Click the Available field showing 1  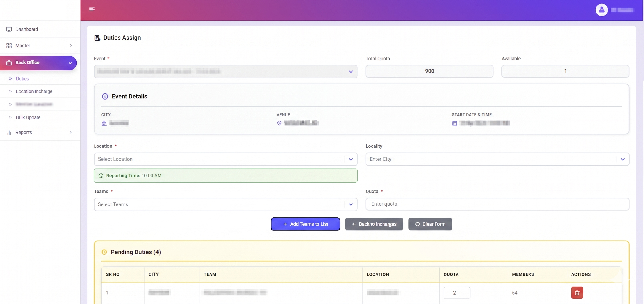(565, 71)
